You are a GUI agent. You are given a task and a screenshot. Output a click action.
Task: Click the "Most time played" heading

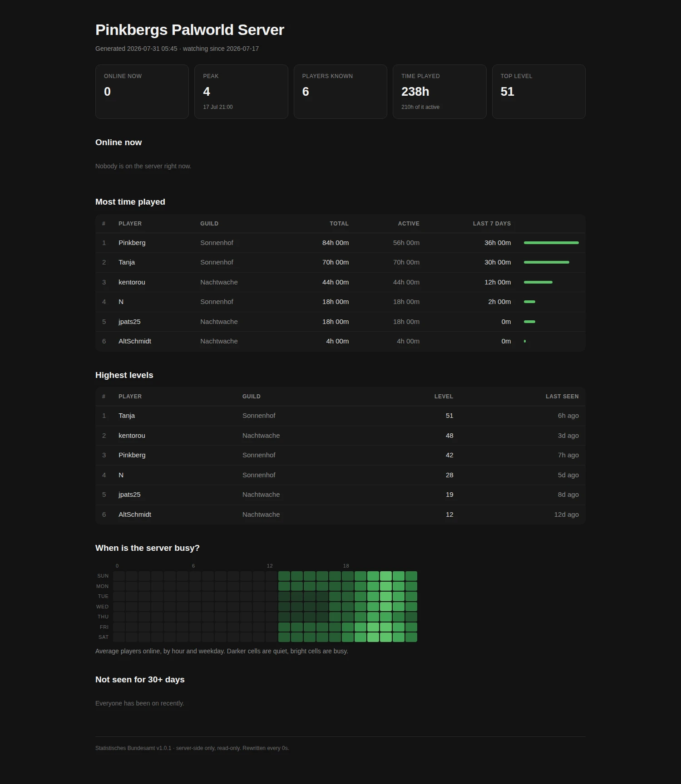click(130, 202)
